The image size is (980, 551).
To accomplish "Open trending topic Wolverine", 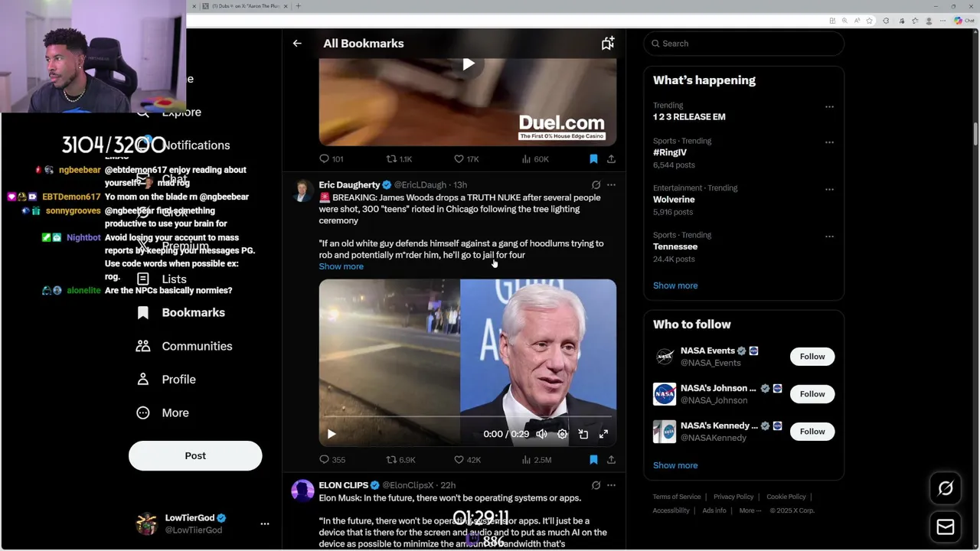I will [x=674, y=200].
